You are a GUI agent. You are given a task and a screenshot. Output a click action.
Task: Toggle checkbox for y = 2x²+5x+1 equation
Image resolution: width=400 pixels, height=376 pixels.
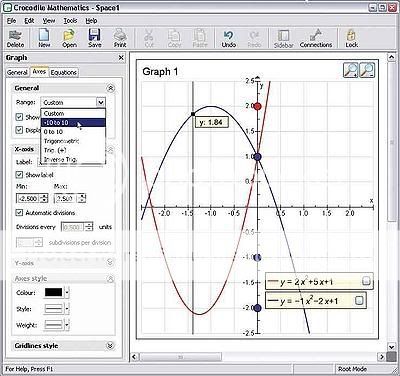coord(366,282)
